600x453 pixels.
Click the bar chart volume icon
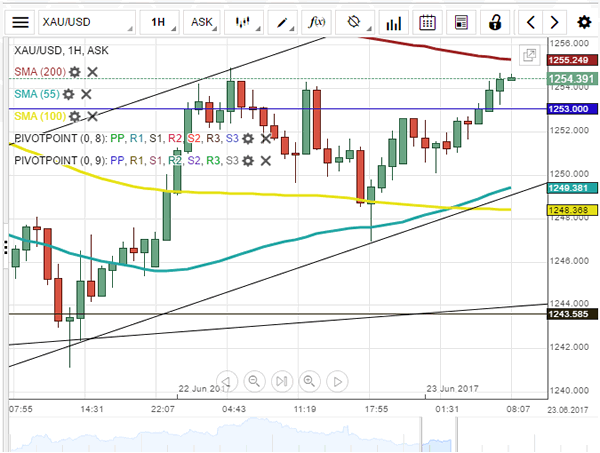point(392,21)
